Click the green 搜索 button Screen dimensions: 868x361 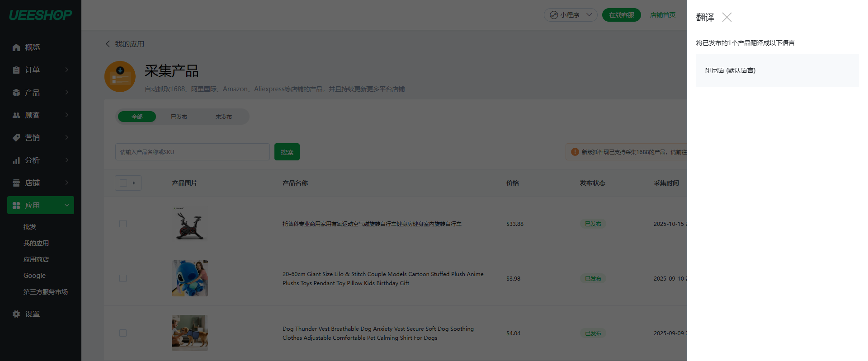pyautogui.click(x=287, y=152)
